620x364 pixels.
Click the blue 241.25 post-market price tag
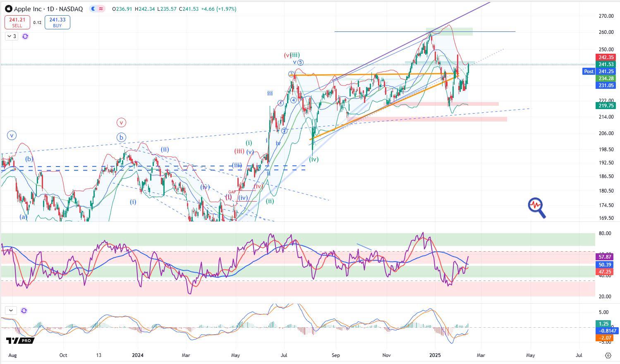pyautogui.click(x=606, y=71)
